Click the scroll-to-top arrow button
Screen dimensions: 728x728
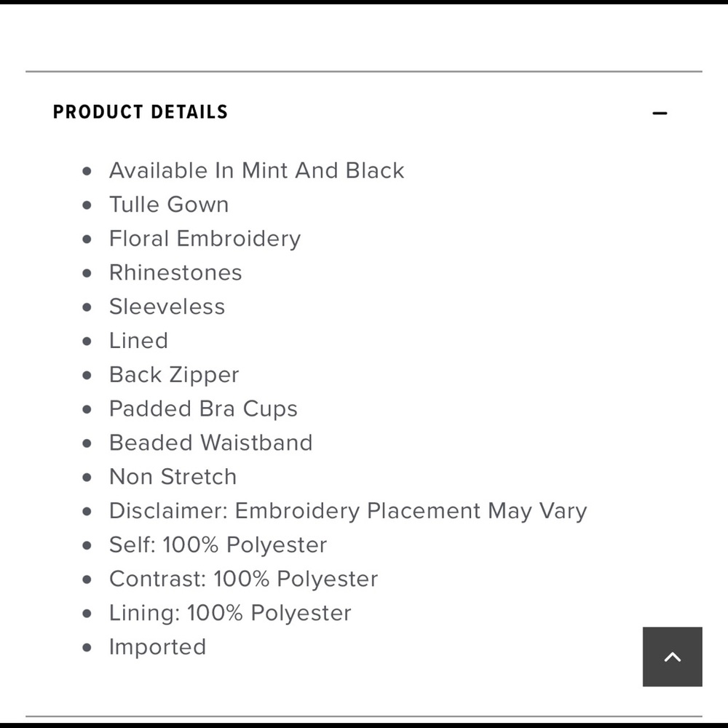[x=672, y=657]
